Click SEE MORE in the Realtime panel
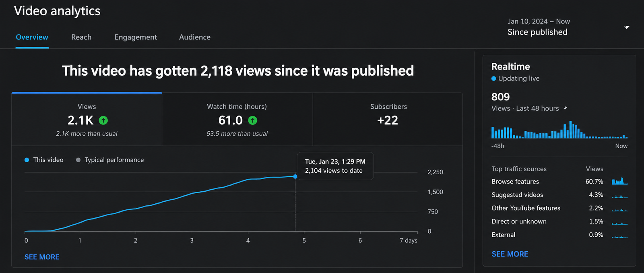644x273 pixels. point(510,254)
